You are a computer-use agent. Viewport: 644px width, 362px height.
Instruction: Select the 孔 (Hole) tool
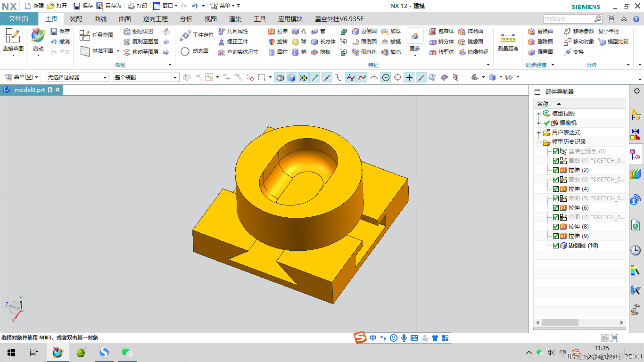299,31
